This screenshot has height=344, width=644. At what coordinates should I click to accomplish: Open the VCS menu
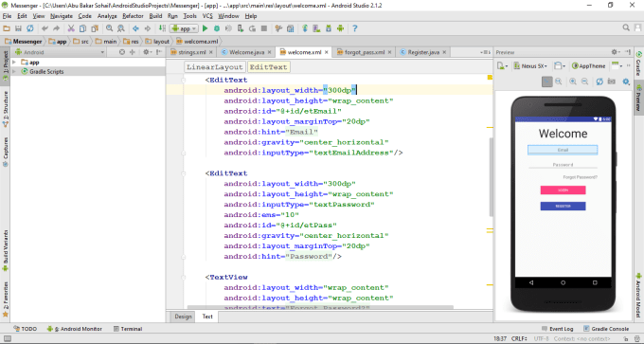click(x=207, y=16)
